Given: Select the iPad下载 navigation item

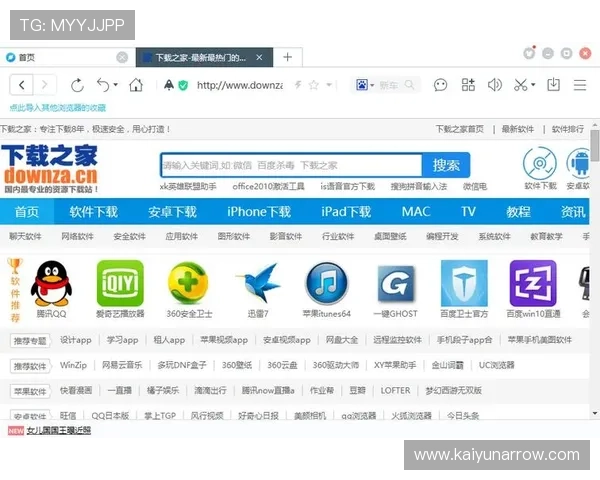Looking at the screenshot, I should point(346,212).
